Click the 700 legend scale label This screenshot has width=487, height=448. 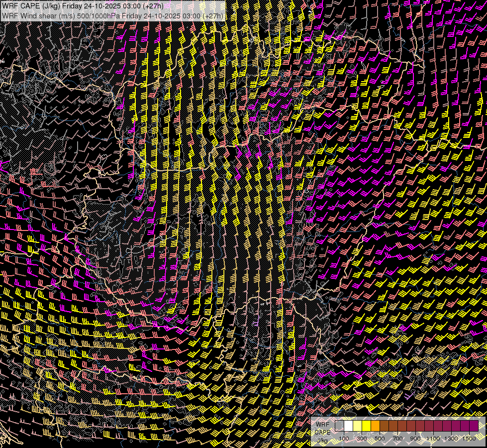pos(397,439)
